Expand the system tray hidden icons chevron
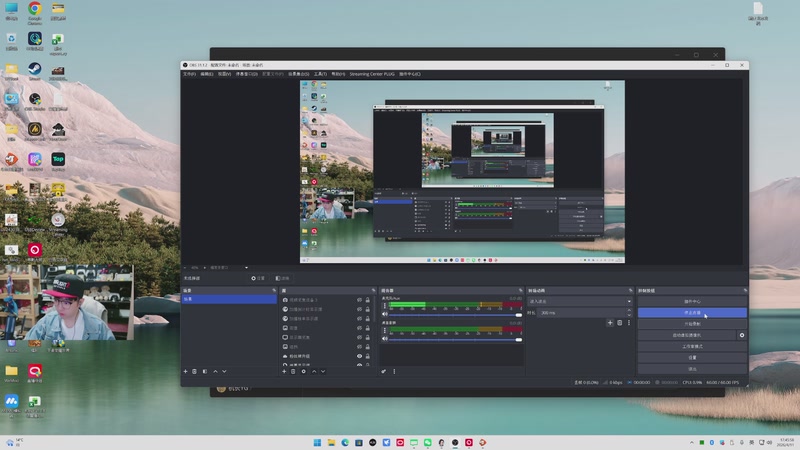The height and width of the screenshot is (450, 800). (x=691, y=442)
